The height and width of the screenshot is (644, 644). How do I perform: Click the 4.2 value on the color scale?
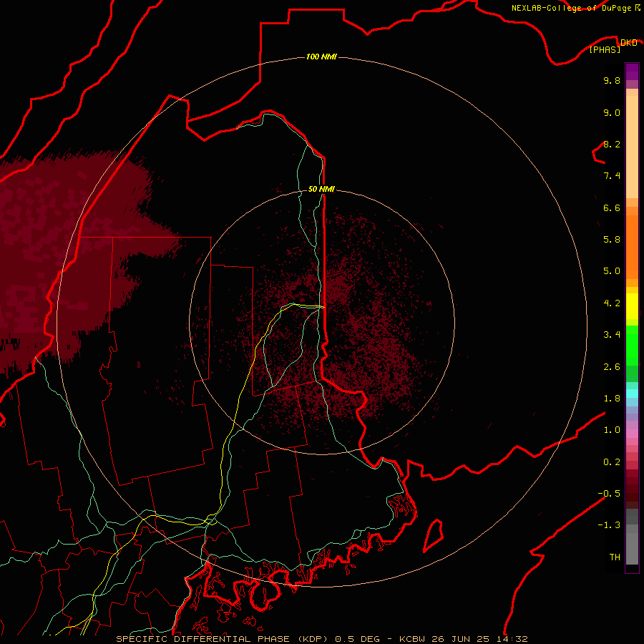pos(612,303)
